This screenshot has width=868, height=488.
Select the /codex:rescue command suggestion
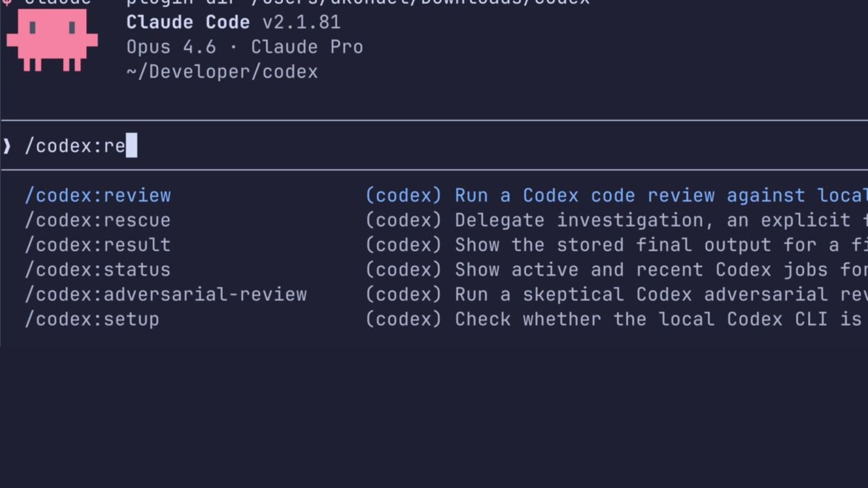98,221
